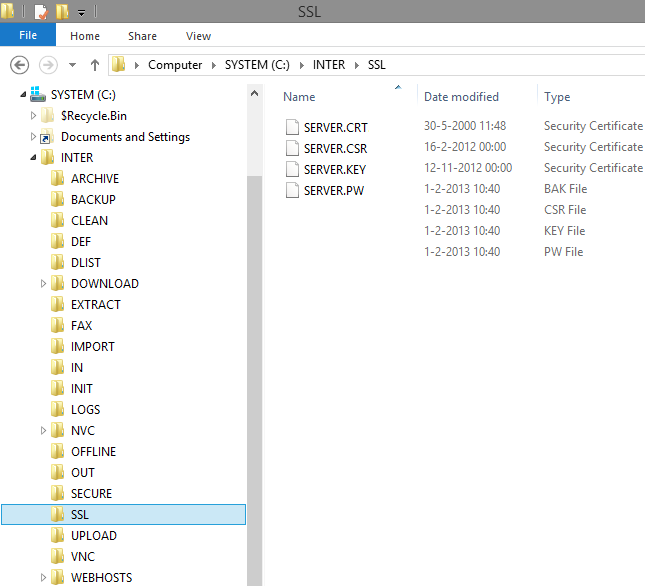Open the Share ribbon tab
Screen dimensions: 645x586
click(x=142, y=36)
